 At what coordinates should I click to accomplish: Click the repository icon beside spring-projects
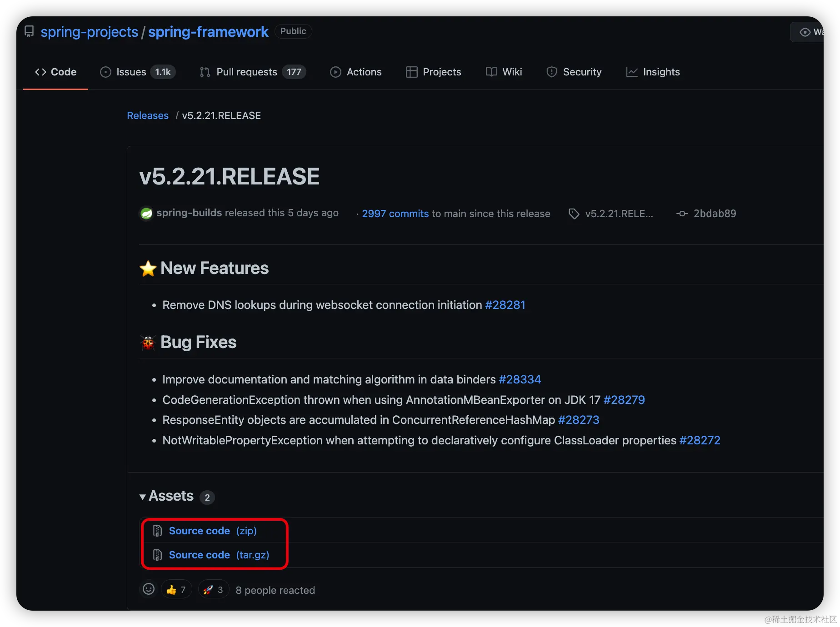click(29, 31)
